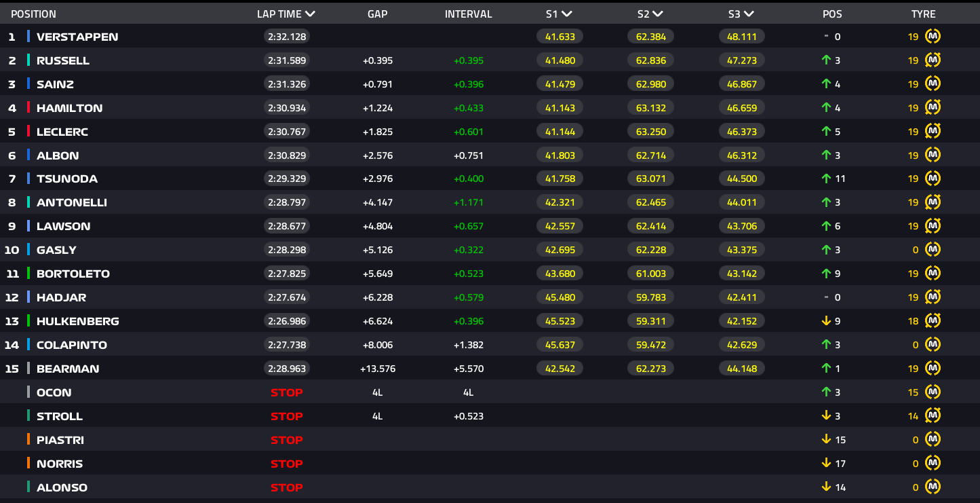Click Hulkenberg's green team color bar

pos(28,321)
